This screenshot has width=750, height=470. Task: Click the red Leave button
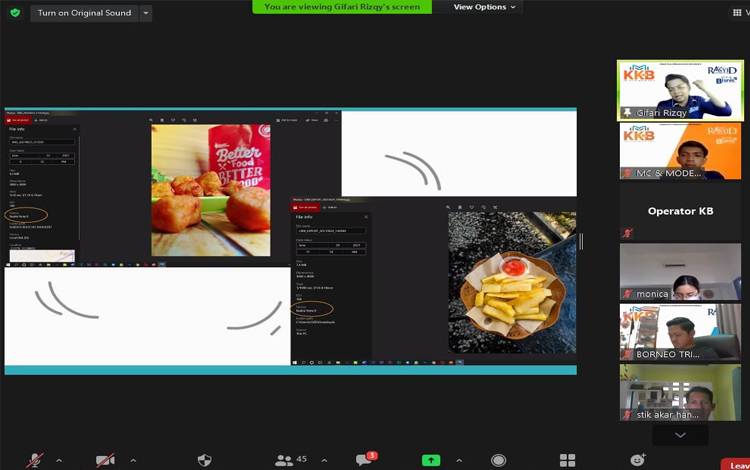pos(735,464)
